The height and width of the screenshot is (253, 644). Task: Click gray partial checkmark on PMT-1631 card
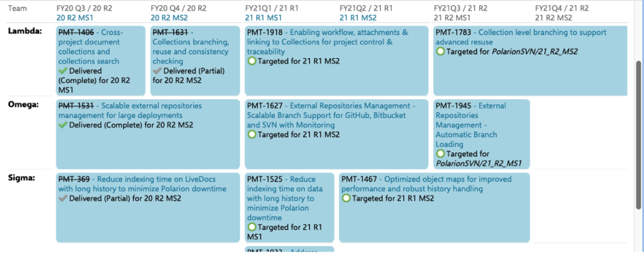[x=157, y=71]
